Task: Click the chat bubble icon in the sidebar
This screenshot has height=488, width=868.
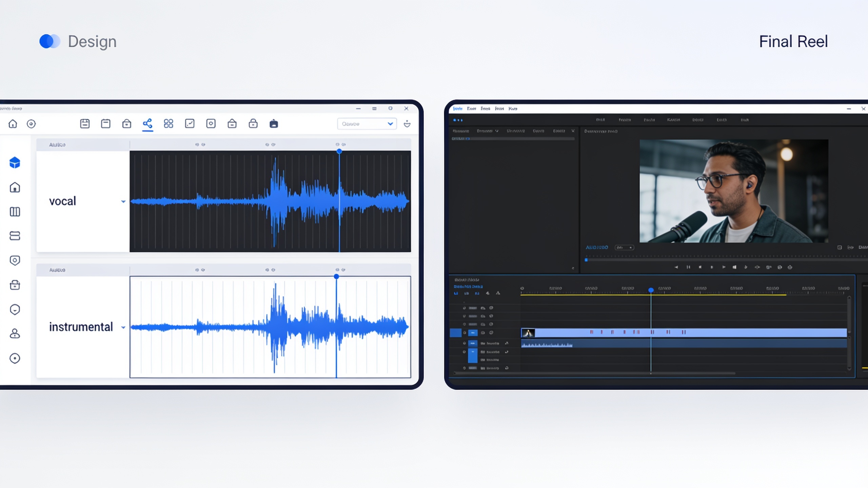Action: [15, 309]
